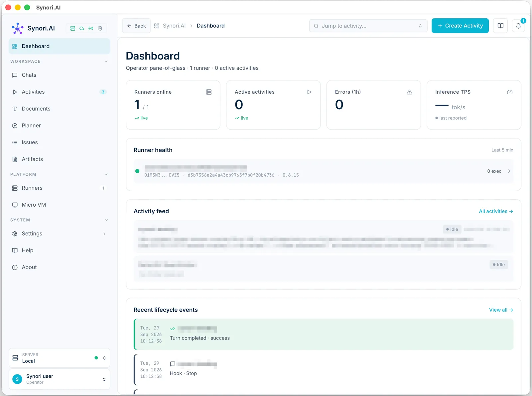Follow the View all lifecycle events link
Image resolution: width=532 pixels, height=396 pixels.
(x=501, y=310)
